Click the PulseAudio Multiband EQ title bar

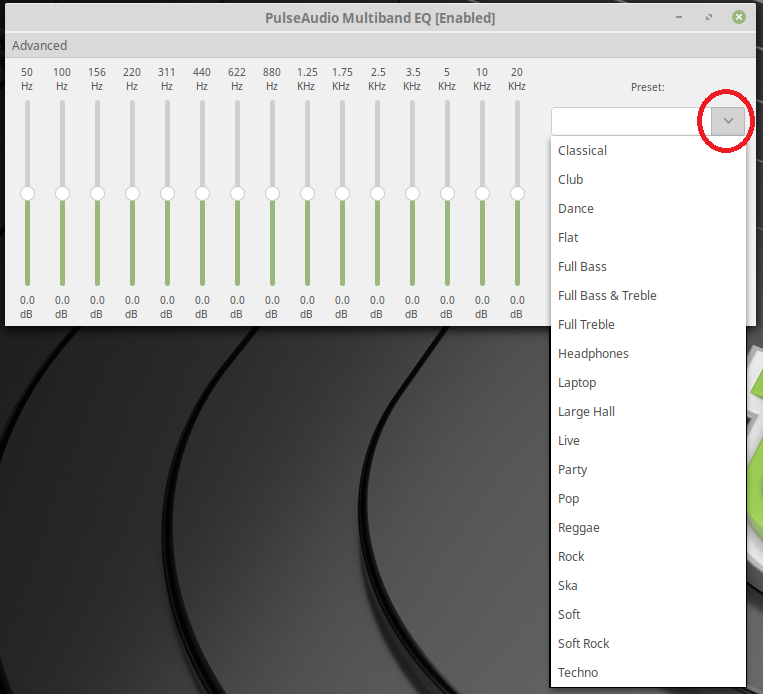[x=380, y=18]
